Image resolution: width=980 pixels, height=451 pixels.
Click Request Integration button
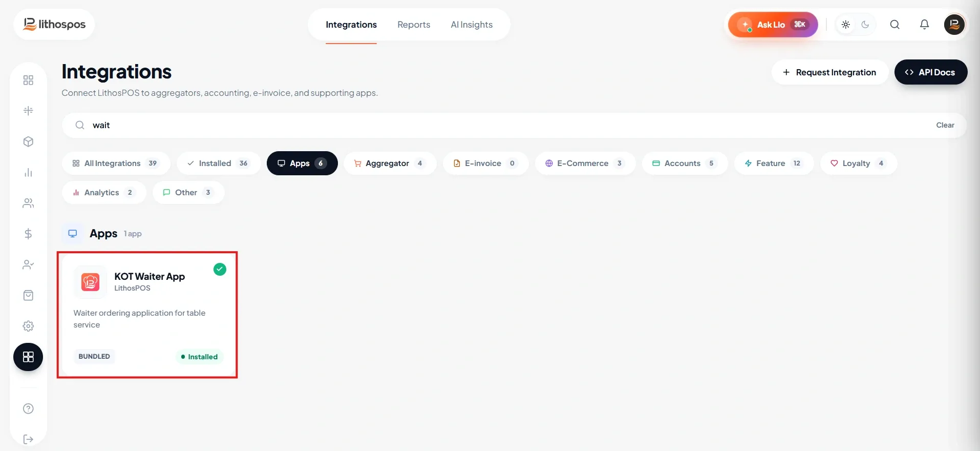(x=829, y=72)
